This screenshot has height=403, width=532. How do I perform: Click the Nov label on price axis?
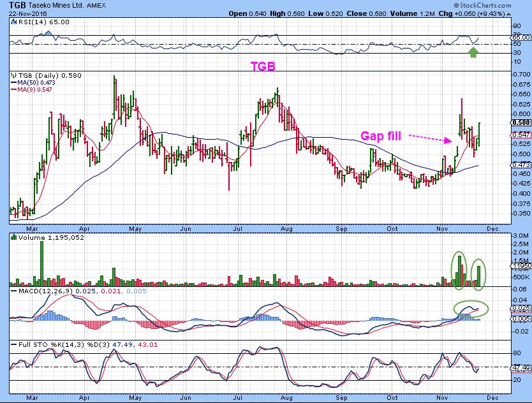(x=442, y=229)
